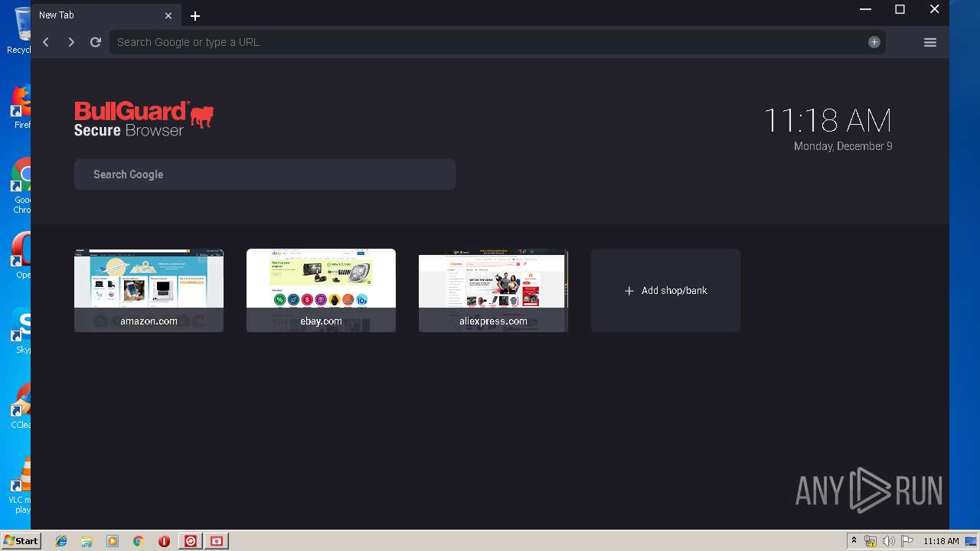The height and width of the screenshot is (551, 980).
Task: Click the 11:18 AM clock on the page
Action: tap(828, 121)
